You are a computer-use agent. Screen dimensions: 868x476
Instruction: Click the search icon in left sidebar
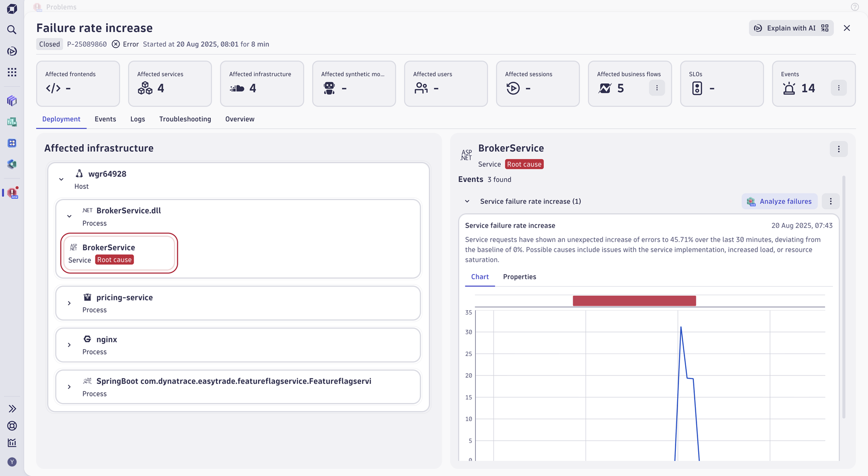[x=12, y=30]
